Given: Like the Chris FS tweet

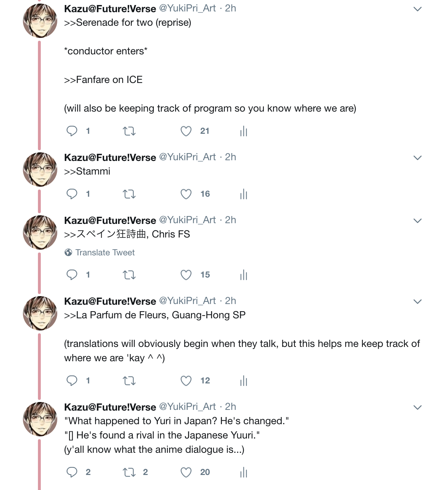Looking at the screenshot, I should [x=186, y=275].
